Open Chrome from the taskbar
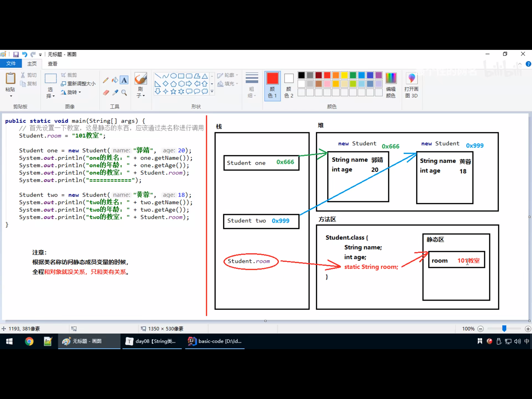532x399 pixels. (x=29, y=341)
